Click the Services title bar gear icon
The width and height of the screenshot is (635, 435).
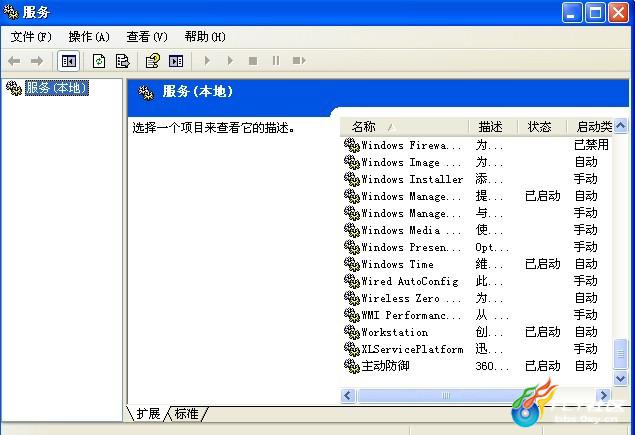11,12
